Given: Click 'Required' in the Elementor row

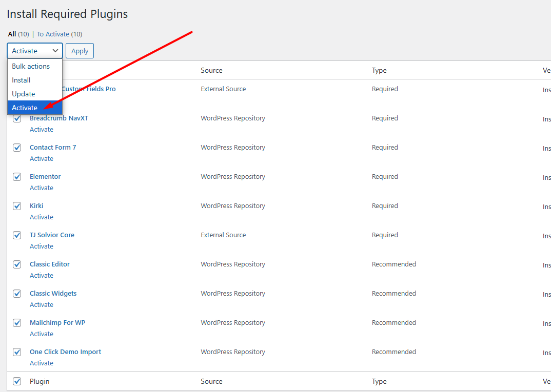Looking at the screenshot, I should (x=385, y=176).
